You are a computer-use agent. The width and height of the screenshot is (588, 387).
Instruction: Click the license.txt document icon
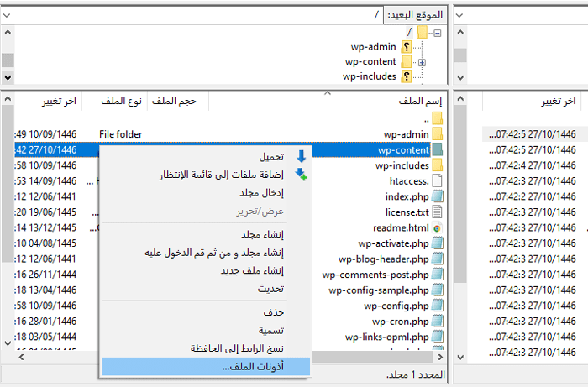click(x=438, y=212)
